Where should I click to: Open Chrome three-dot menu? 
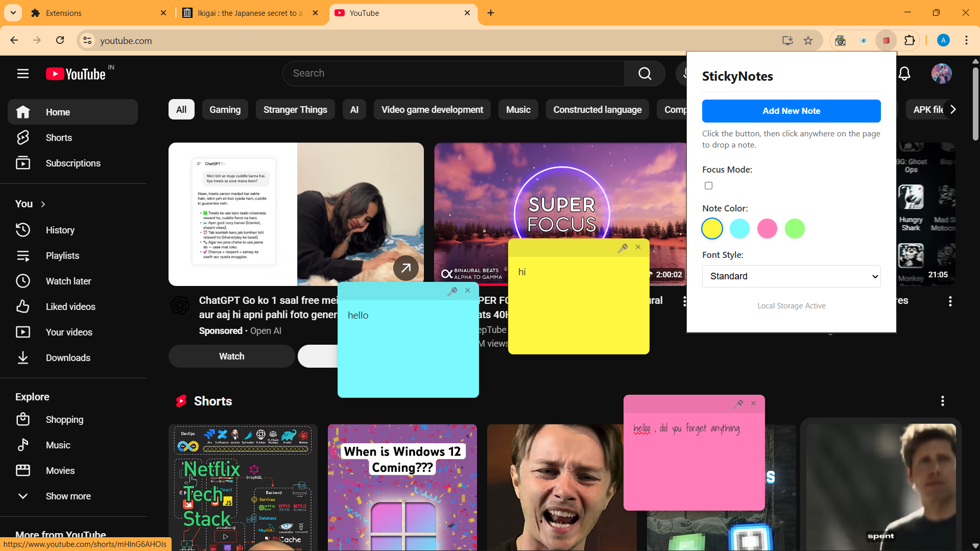(x=966, y=40)
